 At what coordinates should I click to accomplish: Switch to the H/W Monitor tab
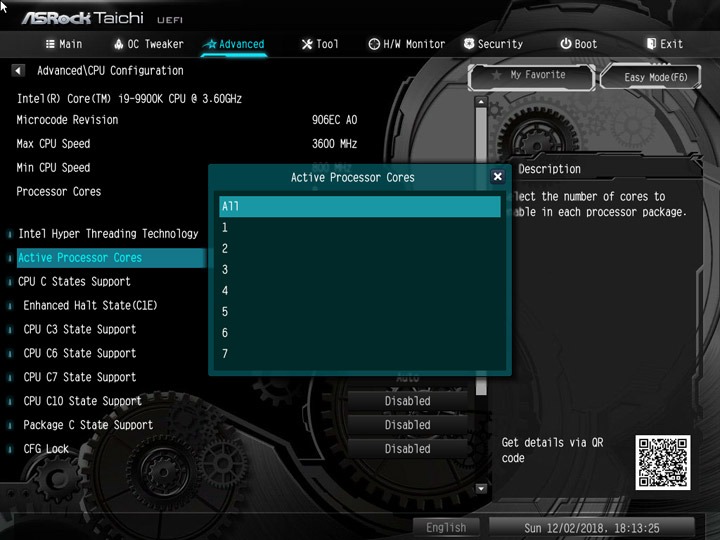click(x=407, y=44)
